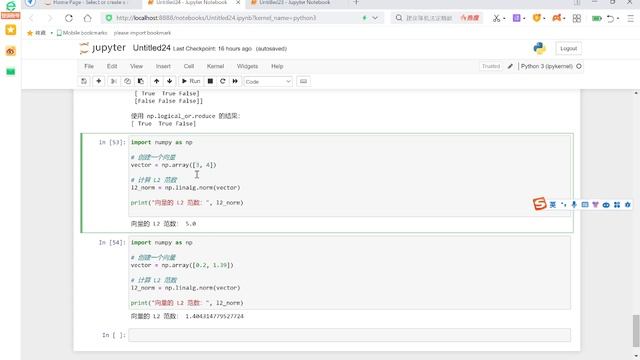
Task: Open the Help menu
Action: coord(277,66)
